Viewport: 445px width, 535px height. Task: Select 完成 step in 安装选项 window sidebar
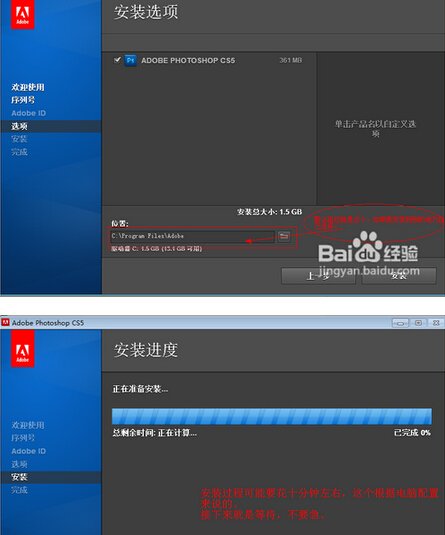point(19,152)
